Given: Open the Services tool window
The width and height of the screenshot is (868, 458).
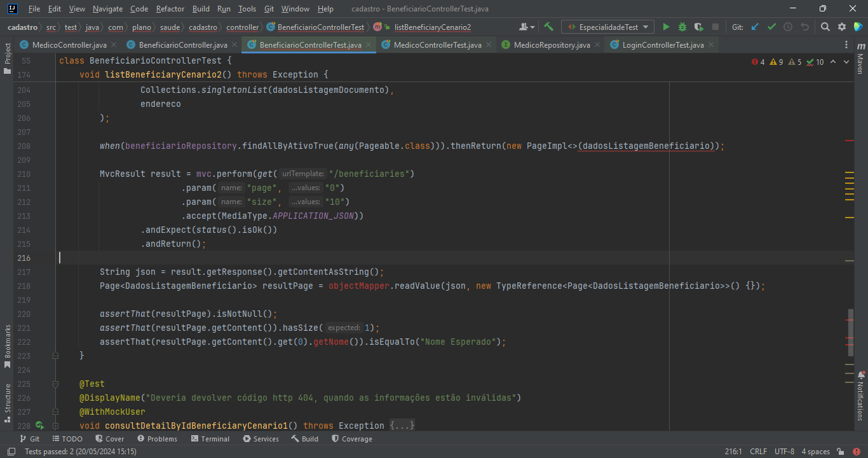Looking at the screenshot, I should point(261,439).
